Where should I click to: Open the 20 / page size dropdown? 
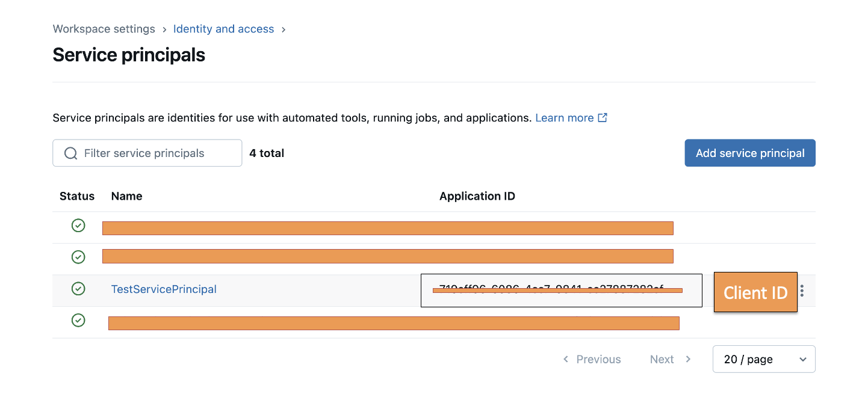click(763, 359)
